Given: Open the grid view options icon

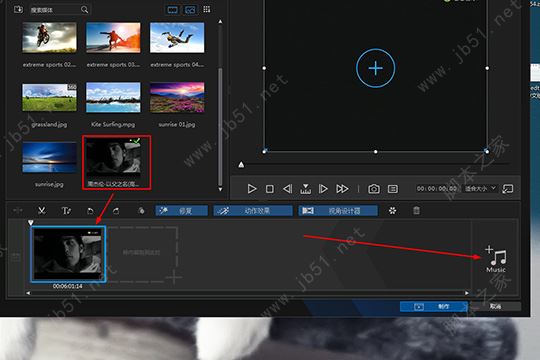Looking at the screenshot, I should [x=207, y=9].
